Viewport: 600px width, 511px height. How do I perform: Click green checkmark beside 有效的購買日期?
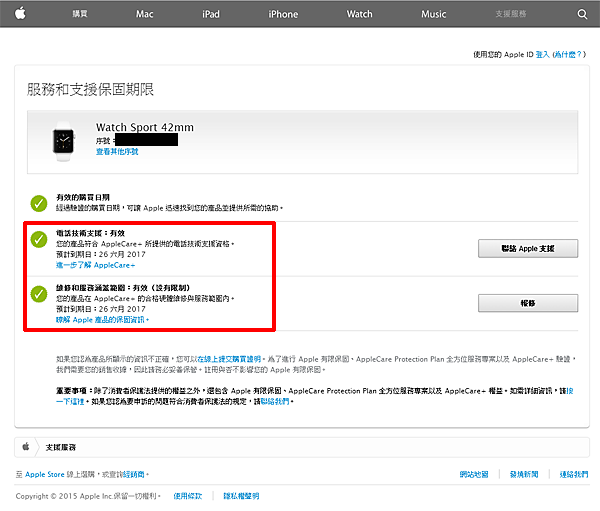point(39,203)
